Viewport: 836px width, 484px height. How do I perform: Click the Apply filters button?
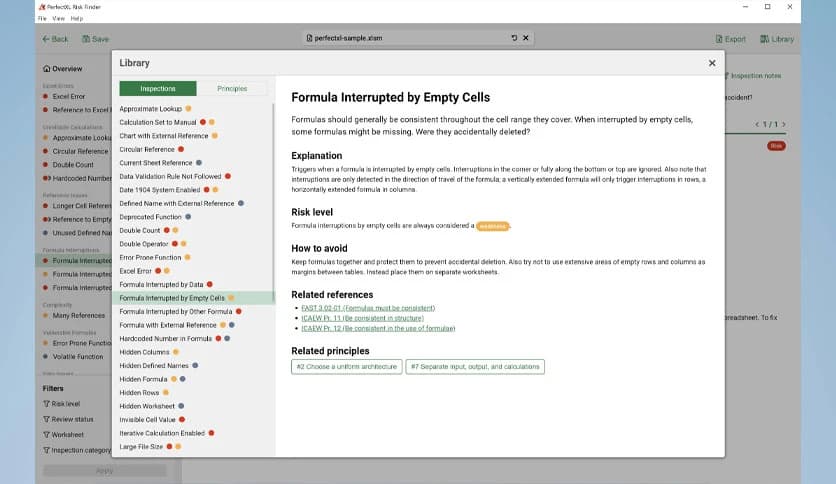pyautogui.click(x=104, y=471)
